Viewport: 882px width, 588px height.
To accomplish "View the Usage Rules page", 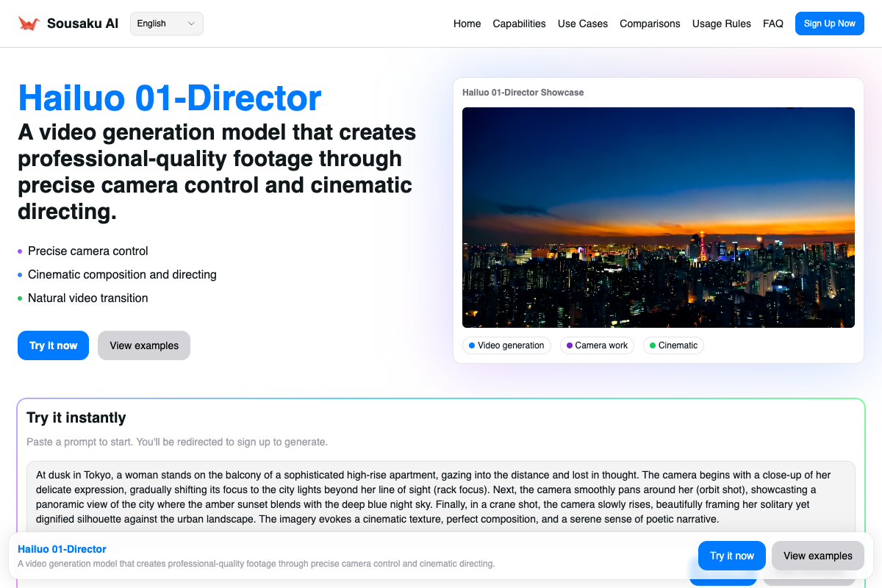I will (x=721, y=24).
